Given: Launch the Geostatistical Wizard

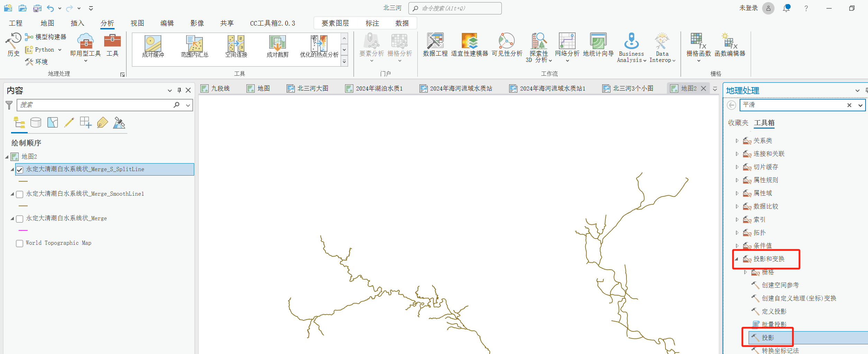Looking at the screenshot, I should (598, 45).
